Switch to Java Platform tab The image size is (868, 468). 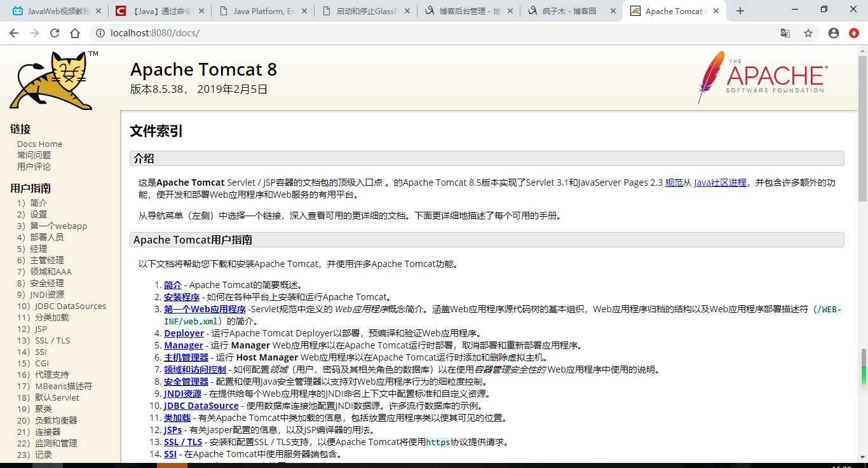pyautogui.click(x=262, y=11)
